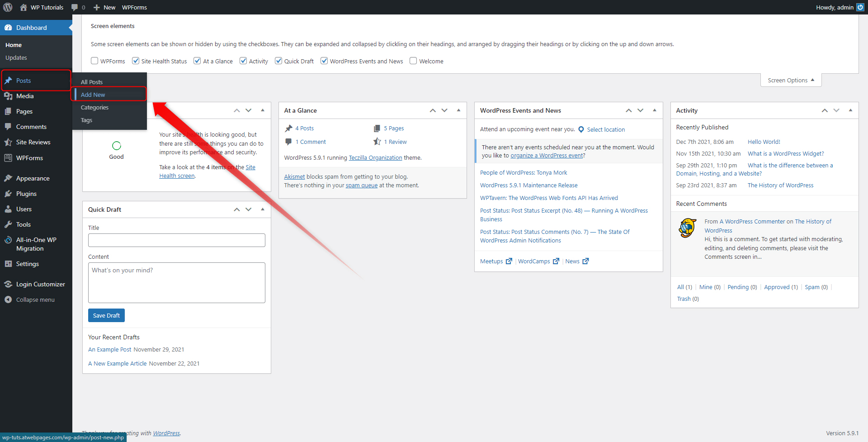Screen dimensions: 868x442
Task: Click the Pages sidebar icon
Action: 8,111
